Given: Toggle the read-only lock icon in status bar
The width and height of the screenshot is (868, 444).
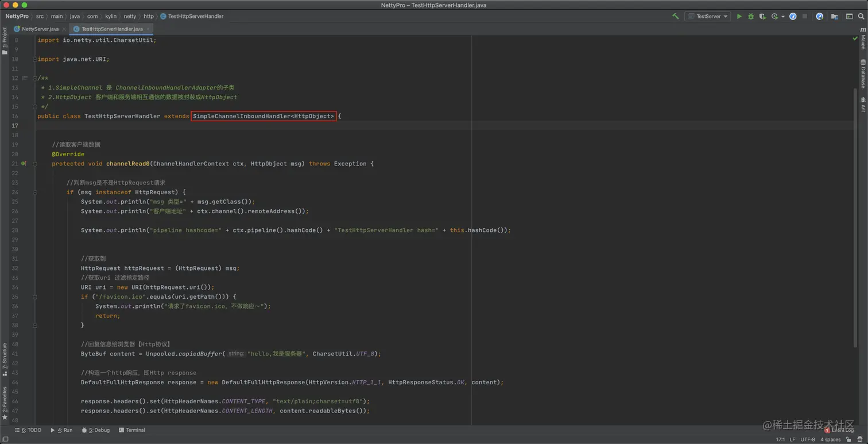Looking at the screenshot, I should 848,439.
